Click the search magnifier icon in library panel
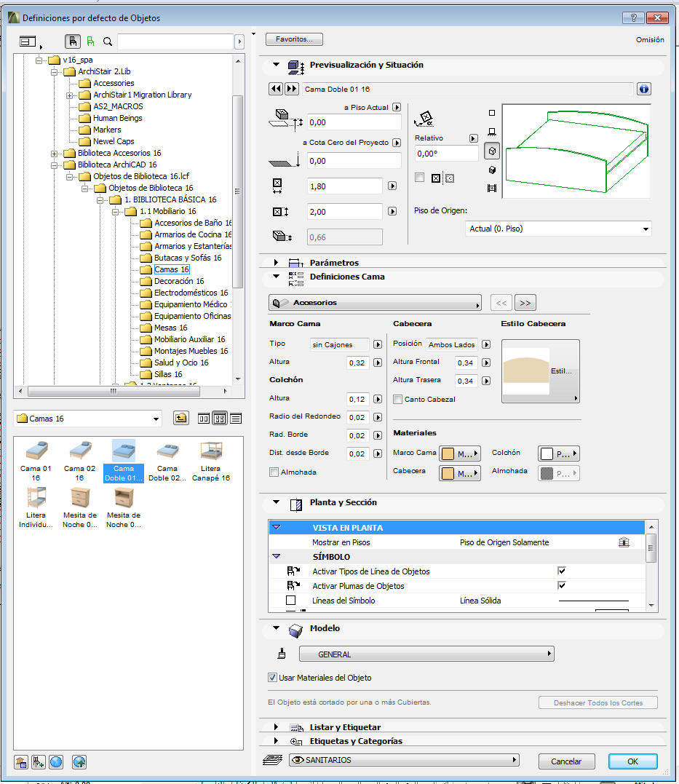Image resolution: width=679 pixels, height=784 pixels. tap(108, 42)
